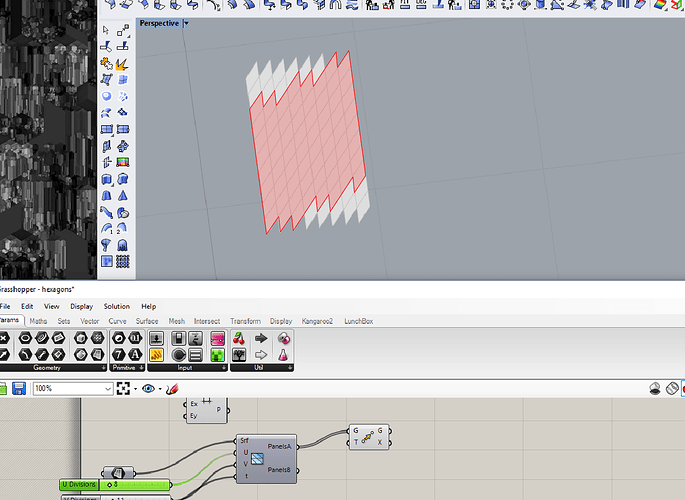The height and width of the screenshot is (500, 685).
Task: Select the pointer arrow tool in Rhino sidebar
Action: (105, 30)
